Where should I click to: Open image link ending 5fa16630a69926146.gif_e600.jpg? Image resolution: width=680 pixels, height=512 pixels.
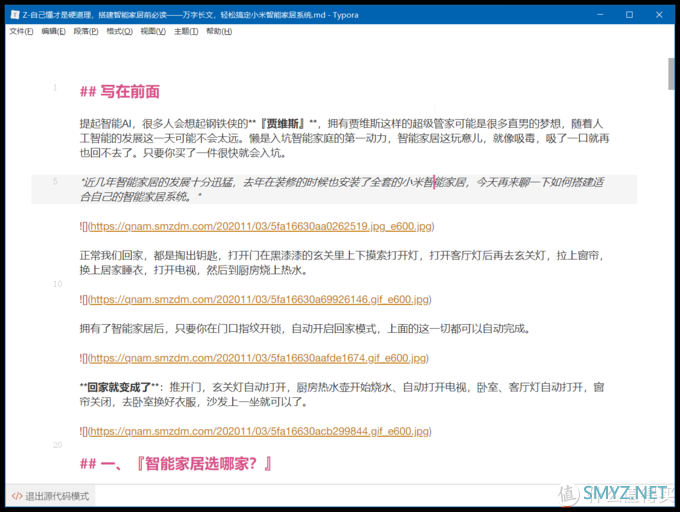pyautogui.click(x=259, y=300)
